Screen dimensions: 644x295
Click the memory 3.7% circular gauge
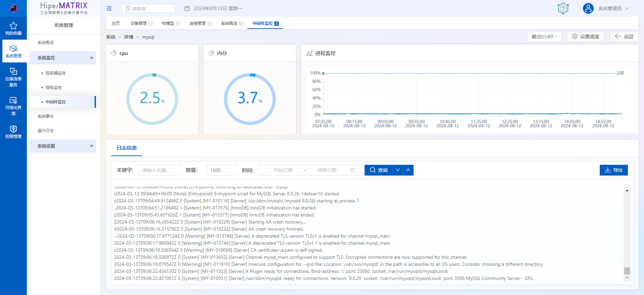pos(250,99)
